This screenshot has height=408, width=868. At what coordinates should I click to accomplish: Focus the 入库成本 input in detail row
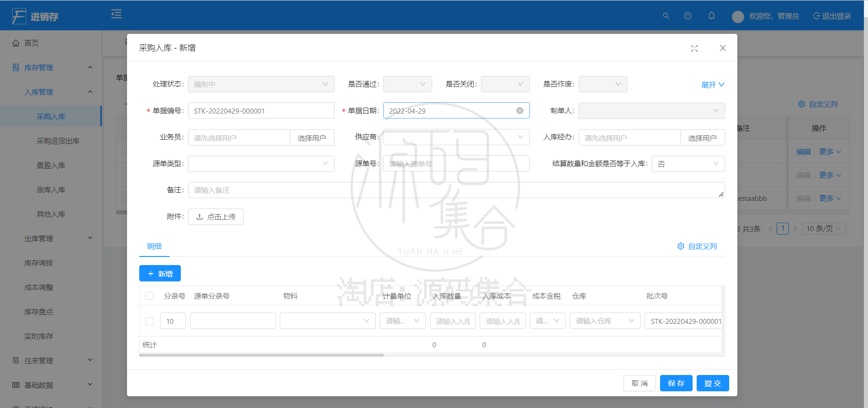(503, 321)
